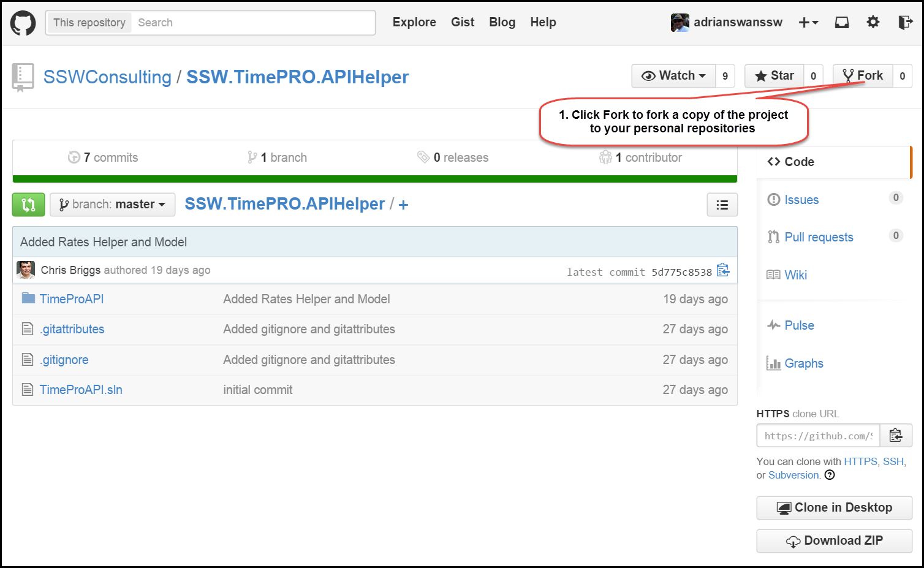Open adrianswanssw username link
The image size is (924, 568).
(x=738, y=23)
